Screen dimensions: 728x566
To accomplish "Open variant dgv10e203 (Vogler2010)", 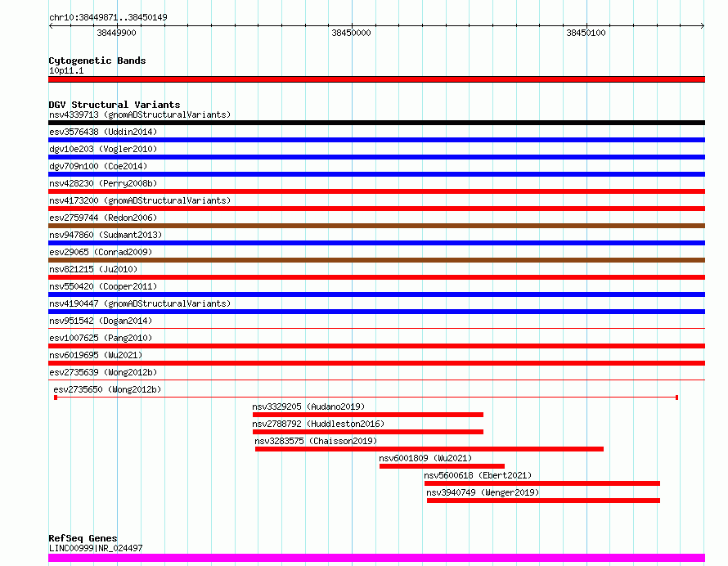I will [103, 149].
